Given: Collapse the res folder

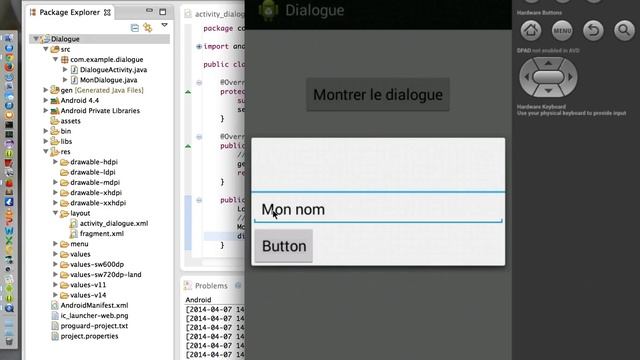Looking at the screenshot, I should click(46, 151).
